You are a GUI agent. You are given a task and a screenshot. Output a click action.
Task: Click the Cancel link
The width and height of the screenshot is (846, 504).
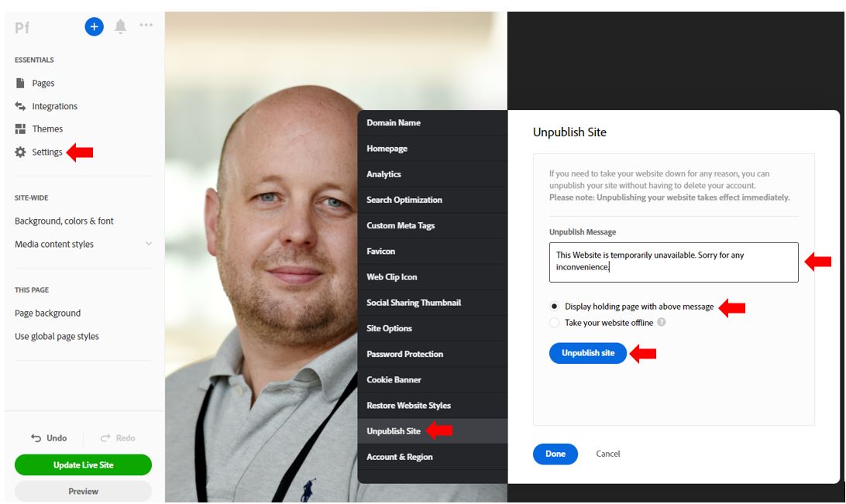[607, 454]
